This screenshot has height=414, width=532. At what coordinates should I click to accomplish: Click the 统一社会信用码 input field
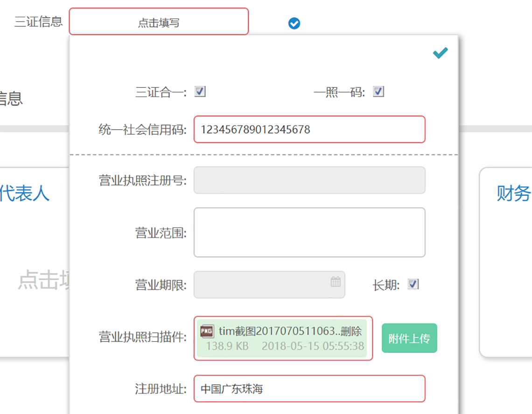coord(309,129)
